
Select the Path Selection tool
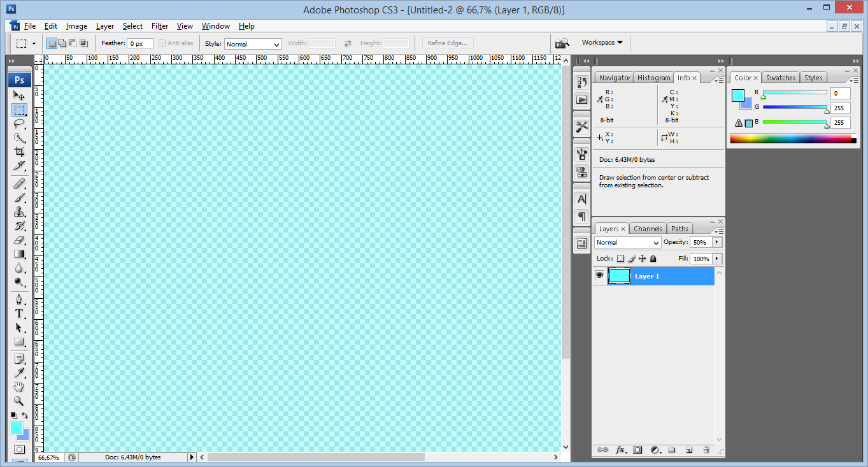point(19,328)
